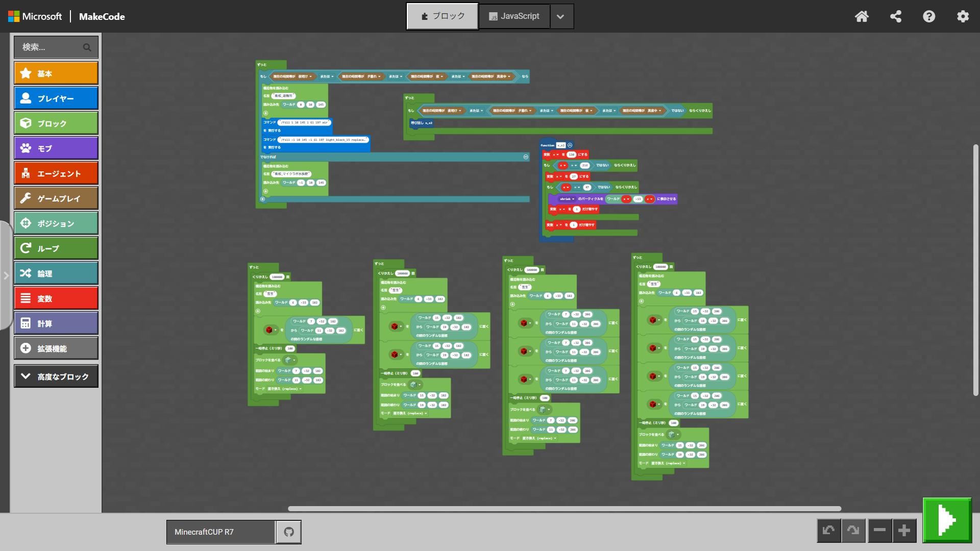
Task: Open the Share project icon
Action: click(x=895, y=16)
